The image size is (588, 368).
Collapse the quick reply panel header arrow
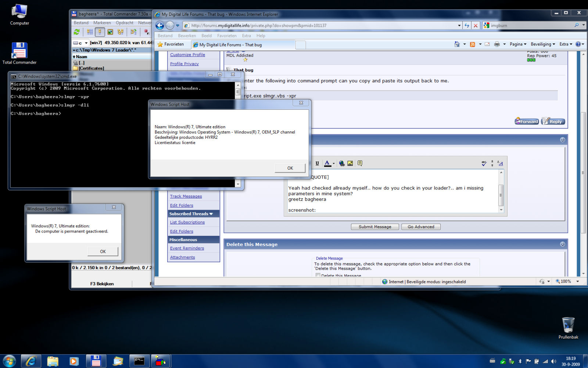click(x=563, y=140)
